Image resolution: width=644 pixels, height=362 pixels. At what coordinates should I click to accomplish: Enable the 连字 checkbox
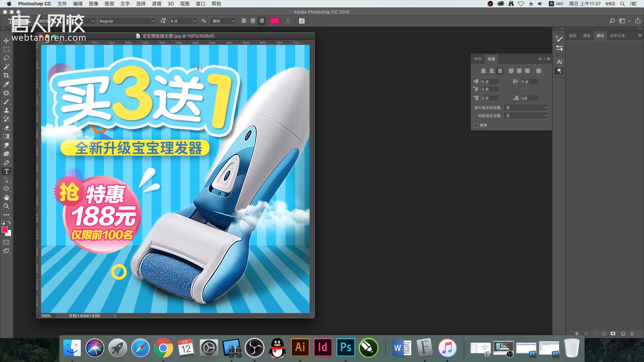coord(476,125)
